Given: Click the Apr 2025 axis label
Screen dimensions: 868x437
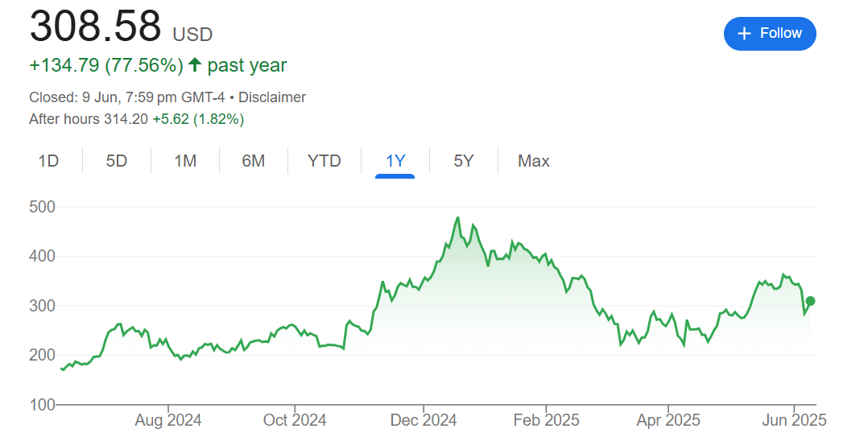Looking at the screenshot, I should point(668,420).
